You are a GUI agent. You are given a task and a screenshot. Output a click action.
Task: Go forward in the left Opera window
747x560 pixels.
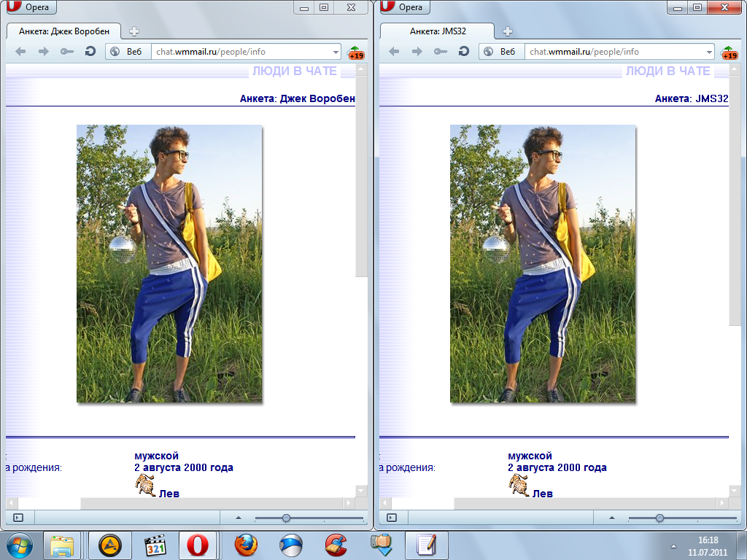[x=43, y=52]
